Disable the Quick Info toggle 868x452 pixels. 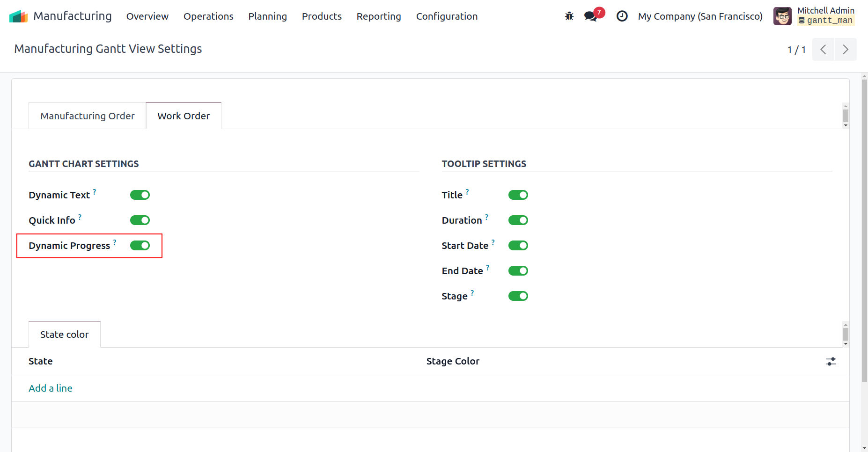coord(140,220)
